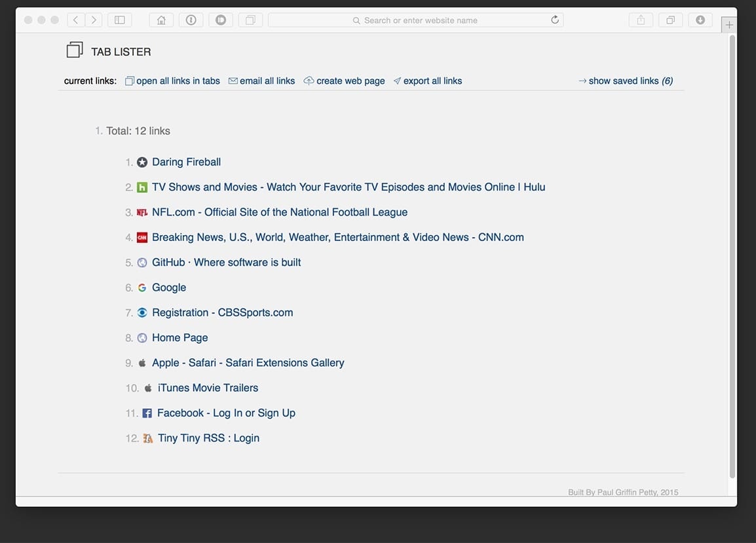
Task: Click the Daring Fireball star favicon
Action: (x=142, y=162)
